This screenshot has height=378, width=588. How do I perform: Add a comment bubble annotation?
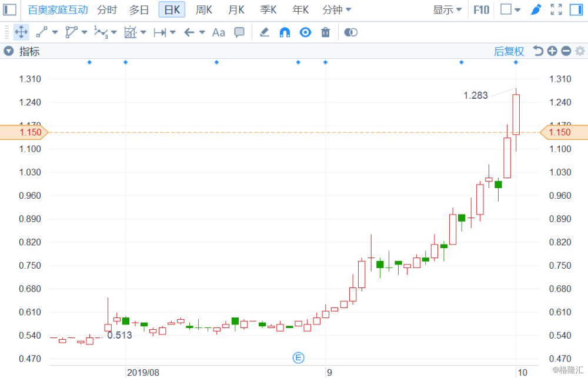(239, 32)
